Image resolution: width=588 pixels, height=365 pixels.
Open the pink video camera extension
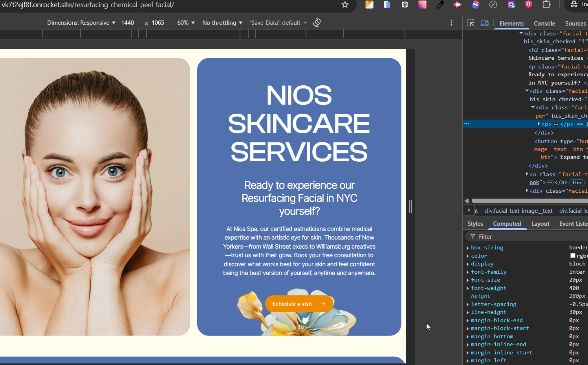458,5
